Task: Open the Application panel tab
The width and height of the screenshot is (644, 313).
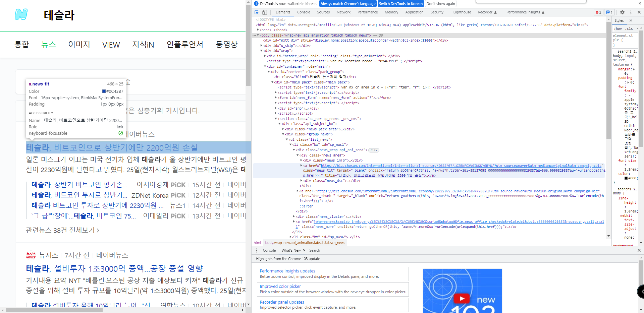Action: [x=414, y=12]
